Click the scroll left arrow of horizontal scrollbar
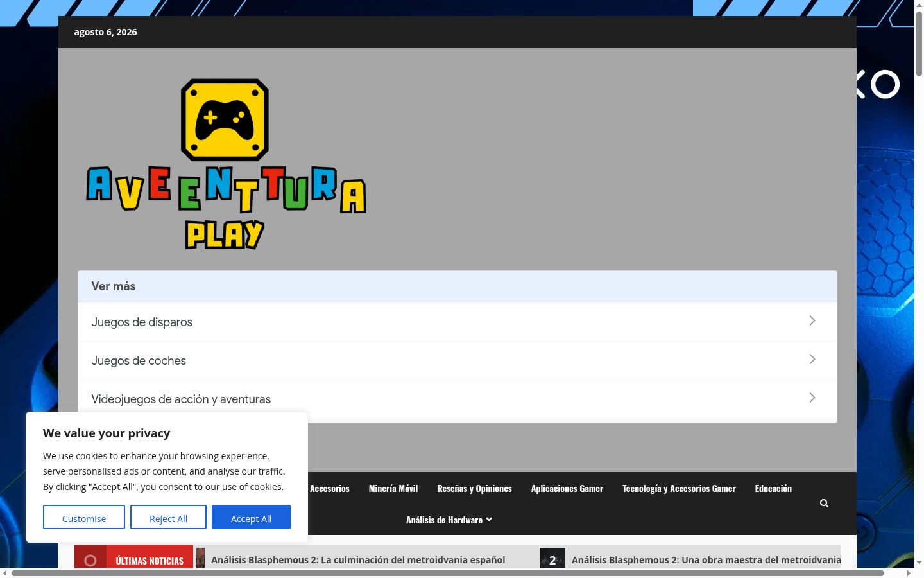Image resolution: width=924 pixels, height=578 pixels. [4, 573]
